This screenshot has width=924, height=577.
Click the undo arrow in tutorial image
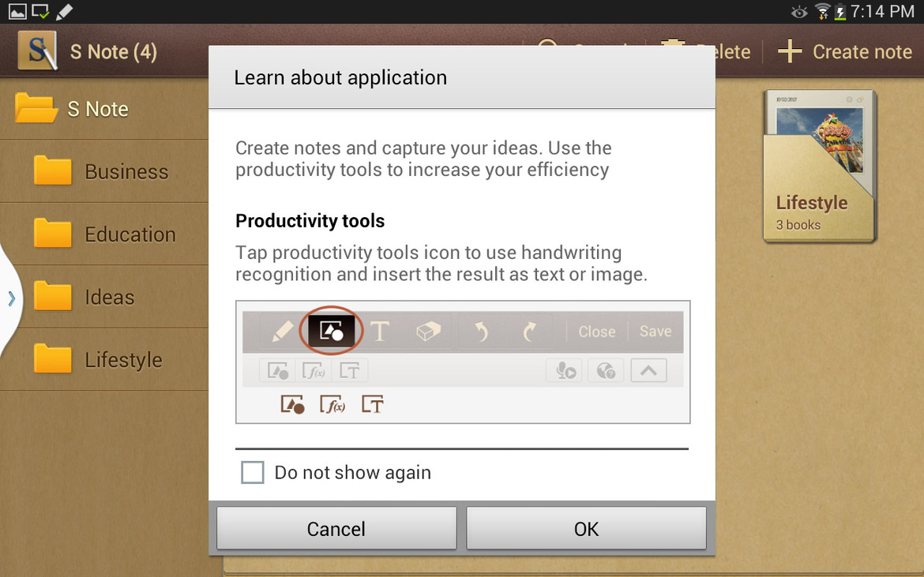tap(482, 332)
